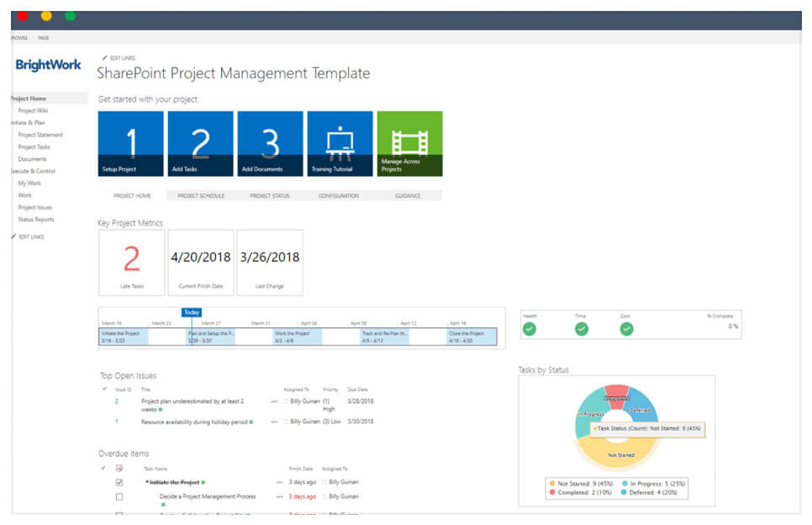Click the pencil icon beside EDIT LINKS above the title
This screenshot has height=525, width=812.
point(104,58)
